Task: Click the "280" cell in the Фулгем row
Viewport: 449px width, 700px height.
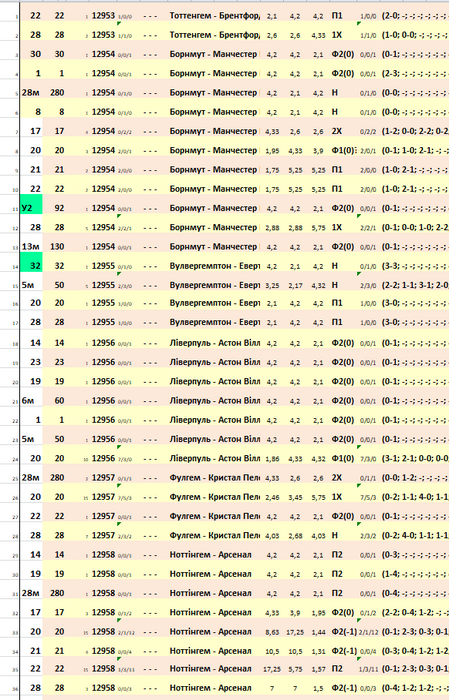Action: tap(57, 478)
